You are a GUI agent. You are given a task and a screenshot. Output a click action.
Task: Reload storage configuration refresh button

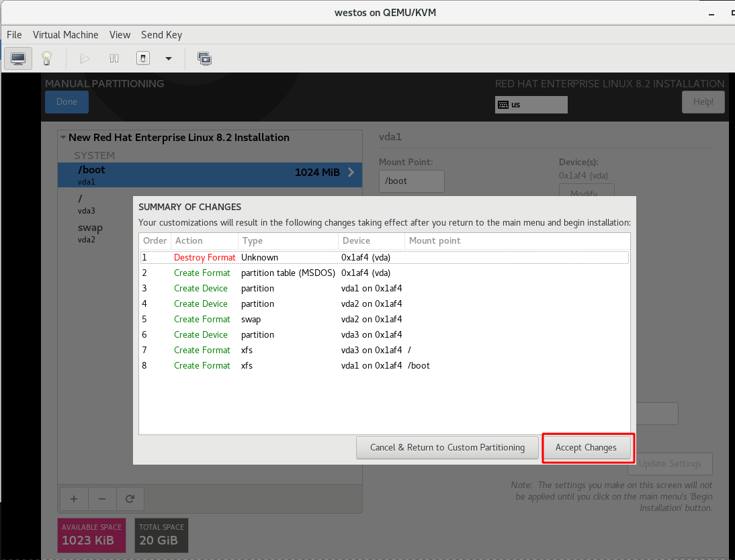click(x=130, y=499)
